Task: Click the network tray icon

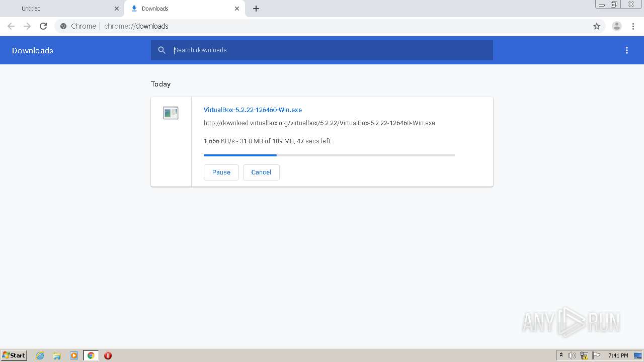Action: [x=584, y=355]
